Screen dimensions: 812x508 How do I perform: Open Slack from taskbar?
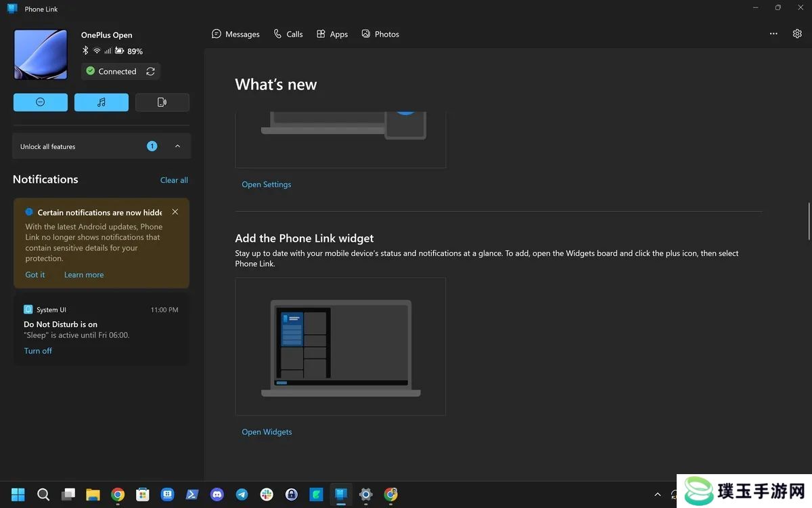(267, 494)
